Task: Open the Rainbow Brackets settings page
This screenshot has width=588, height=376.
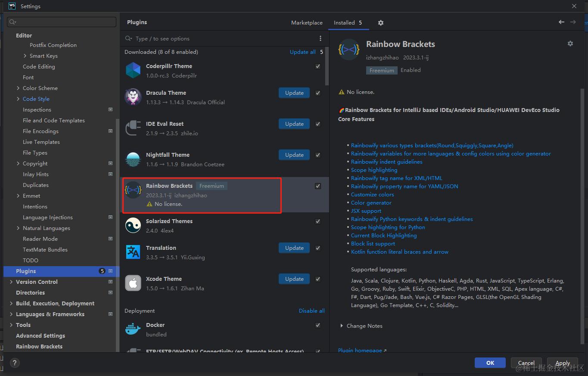Action: [39, 346]
